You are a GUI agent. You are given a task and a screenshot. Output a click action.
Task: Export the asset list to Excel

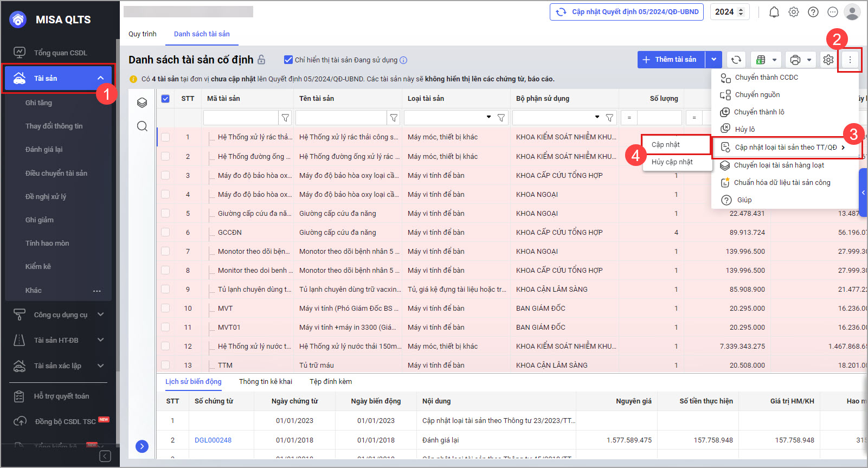(761, 60)
